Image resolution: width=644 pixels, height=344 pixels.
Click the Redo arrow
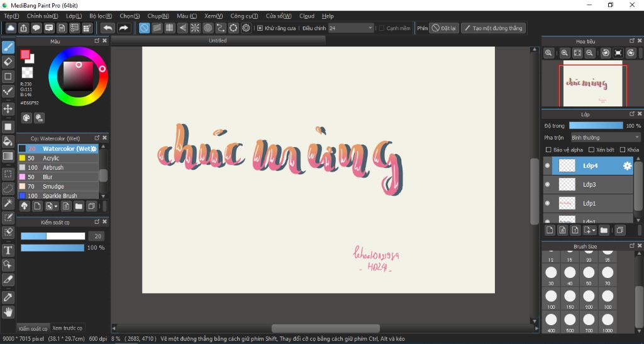tap(123, 28)
